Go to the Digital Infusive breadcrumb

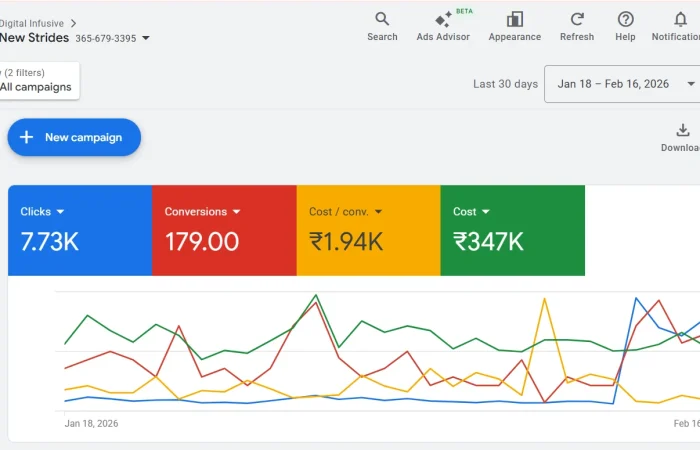[34, 22]
